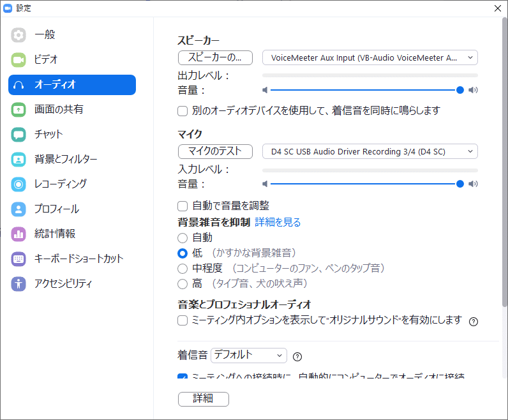Click the スピーカー section heading
The image size is (508, 420).
(198, 40)
